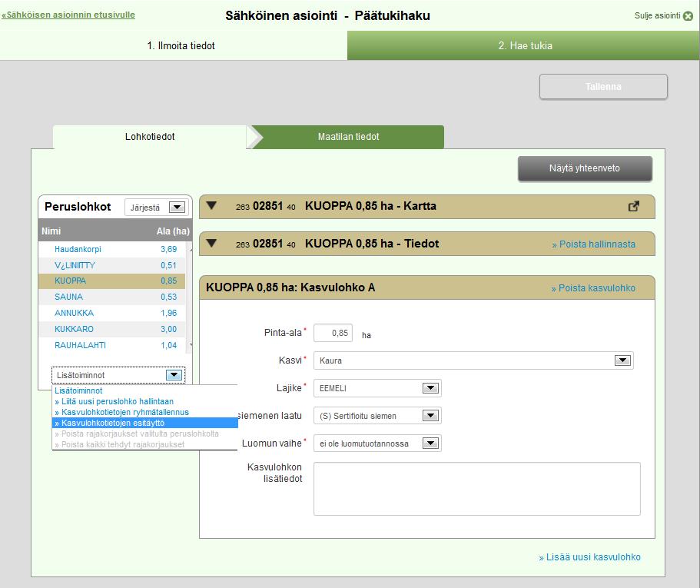Click the 3,69 area value
The image size is (700, 588).
169,249
